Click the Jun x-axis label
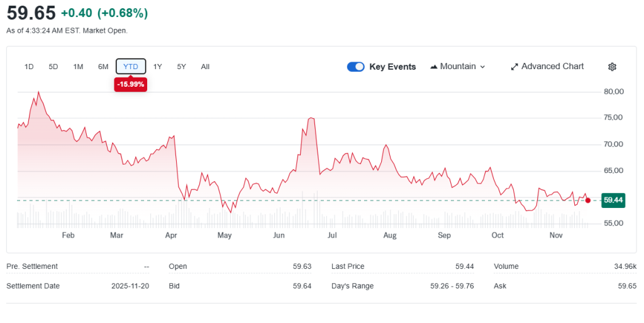Image resolution: width=644 pixels, height=323 pixels. tap(279, 235)
